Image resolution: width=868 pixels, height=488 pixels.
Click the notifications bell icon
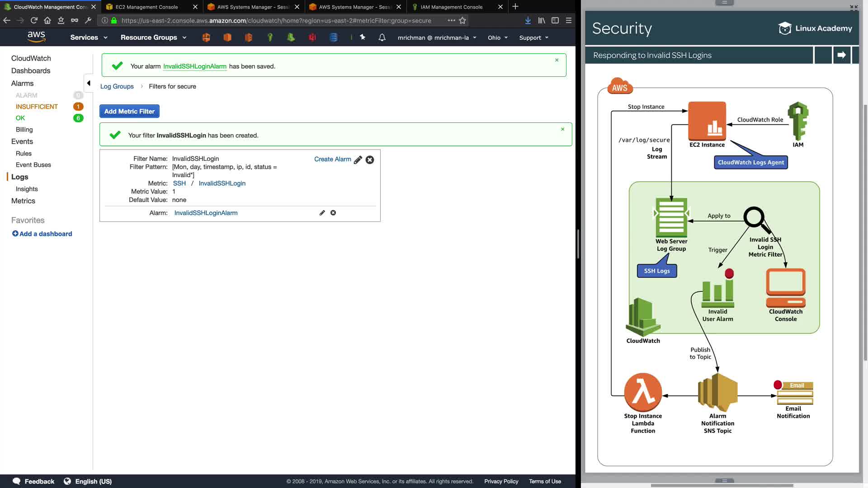382,38
